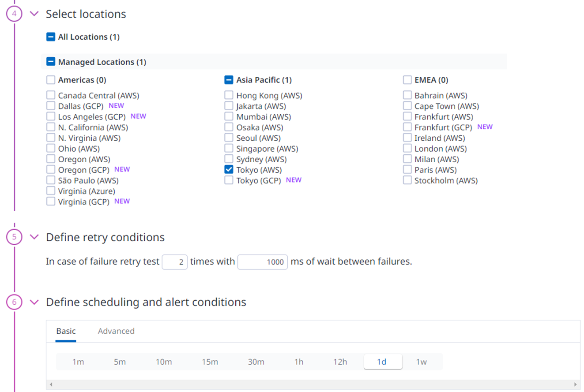
Task: Click the step 5 circle icon
Action: tap(14, 237)
